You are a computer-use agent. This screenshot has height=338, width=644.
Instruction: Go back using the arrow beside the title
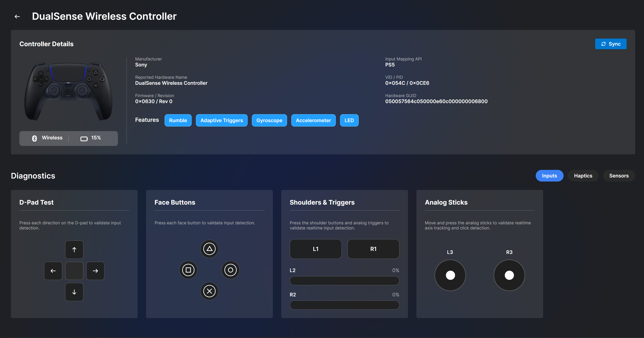pos(17,17)
